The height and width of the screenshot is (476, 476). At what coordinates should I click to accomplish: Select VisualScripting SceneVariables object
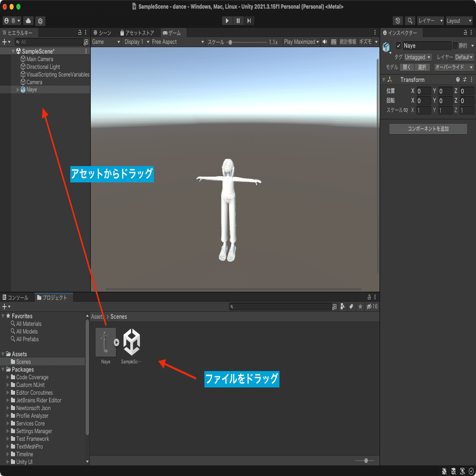58,75
